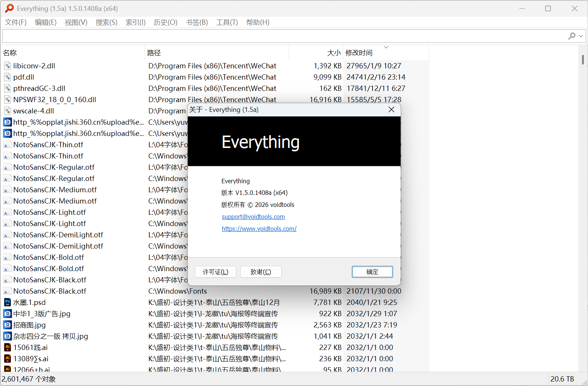Screen dimensions: 588x386
Task: Select the 水墨.1.psd file name
Action: [29, 302]
